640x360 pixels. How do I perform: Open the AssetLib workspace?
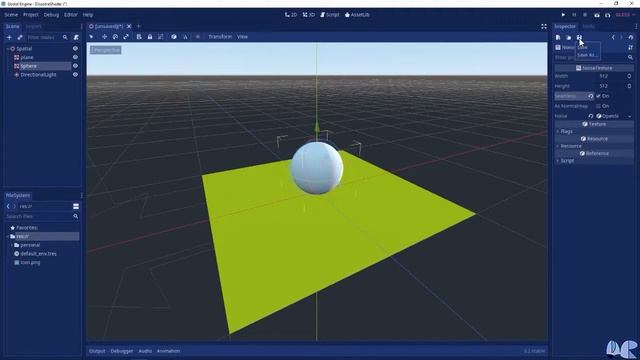pos(358,15)
